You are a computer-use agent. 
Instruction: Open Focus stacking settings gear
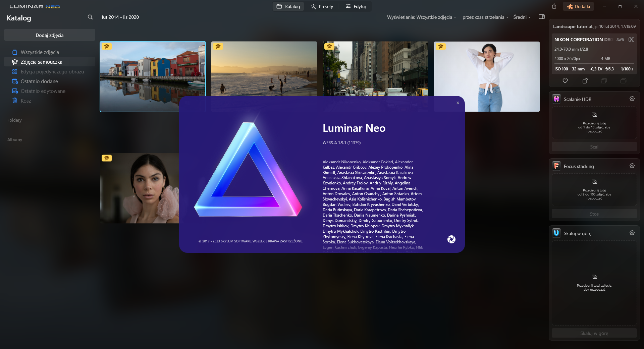click(632, 166)
